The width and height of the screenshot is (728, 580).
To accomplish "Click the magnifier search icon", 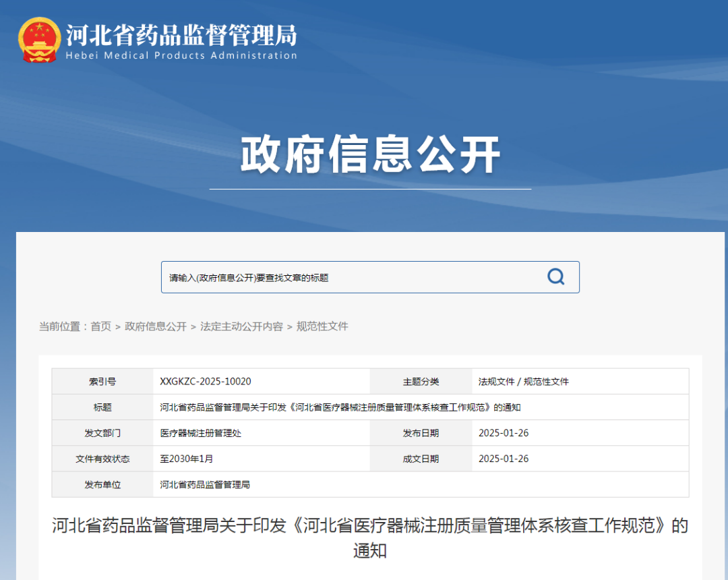I will [555, 277].
